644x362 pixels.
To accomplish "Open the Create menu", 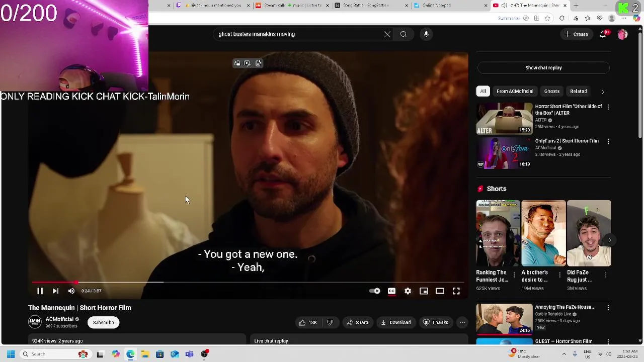I will [x=576, y=34].
